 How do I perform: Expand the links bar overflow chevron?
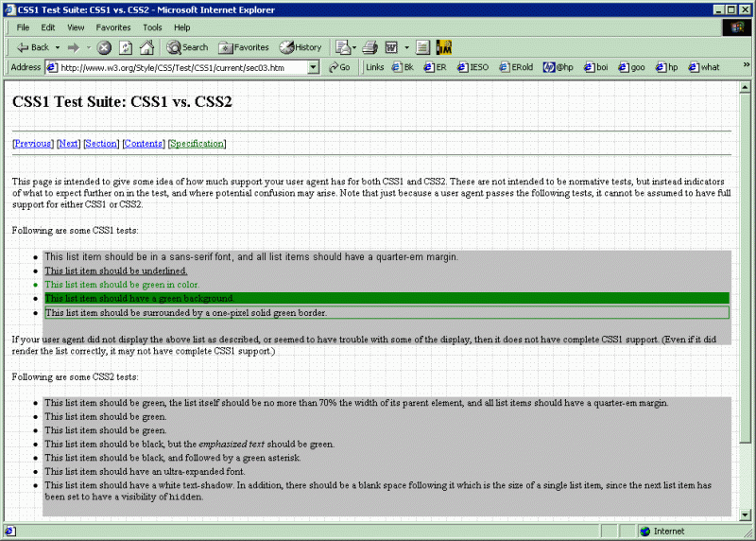(747, 64)
